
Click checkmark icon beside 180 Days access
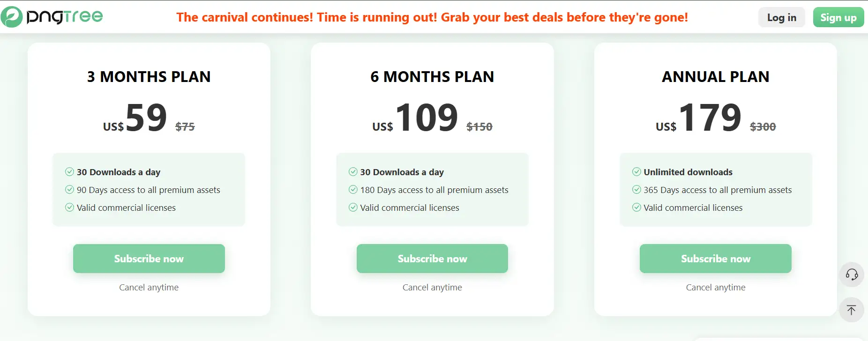(353, 190)
